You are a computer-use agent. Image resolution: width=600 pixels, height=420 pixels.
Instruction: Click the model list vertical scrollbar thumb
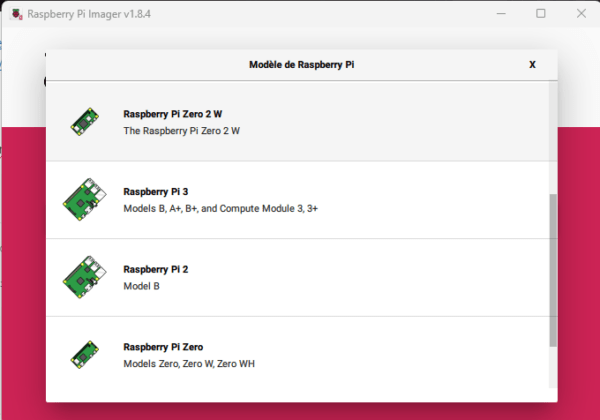554,270
